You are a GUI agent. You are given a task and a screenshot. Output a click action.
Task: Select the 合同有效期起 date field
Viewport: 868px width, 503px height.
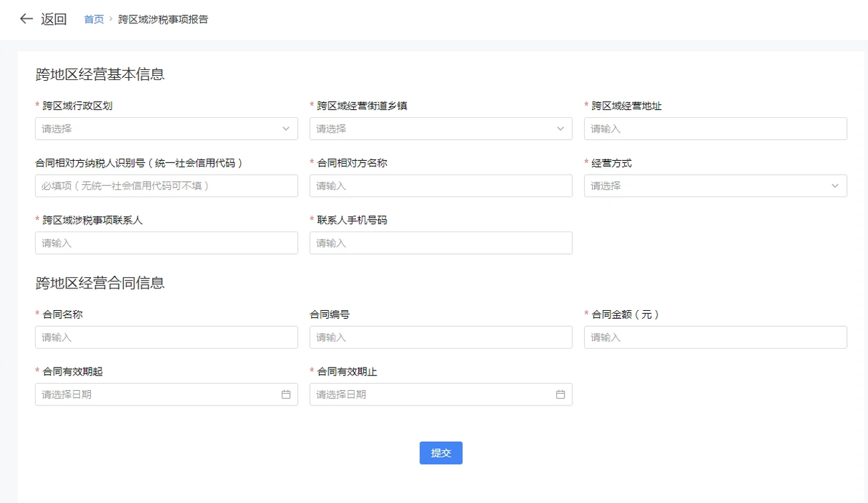(157, 395)
